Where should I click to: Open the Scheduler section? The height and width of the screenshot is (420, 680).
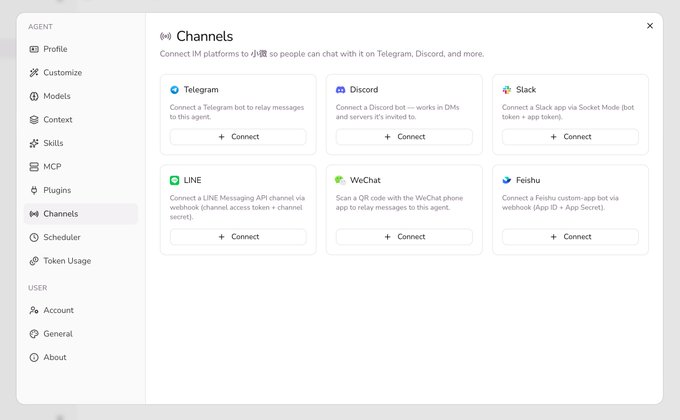[81, 237]
